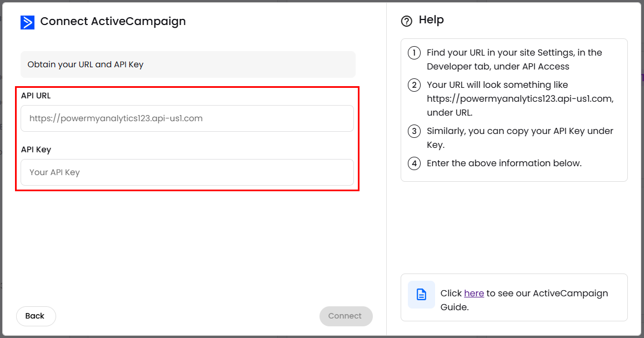644x338 pixels.
Task: Click the step 3 circled number
Action: [414, 132]
